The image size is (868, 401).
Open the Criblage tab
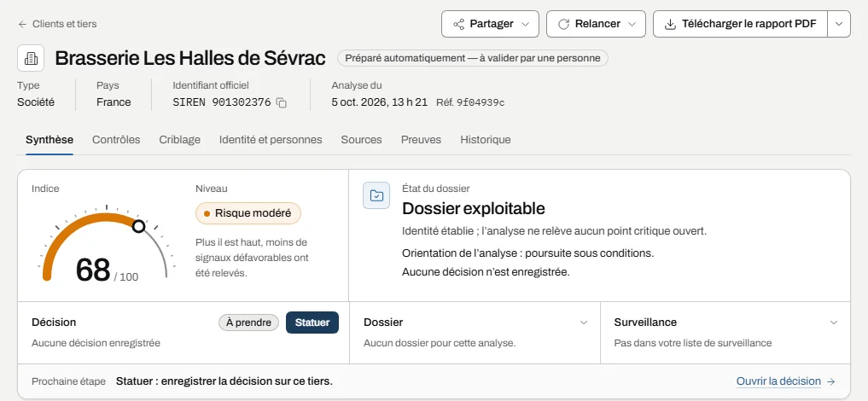pos(179,140)
